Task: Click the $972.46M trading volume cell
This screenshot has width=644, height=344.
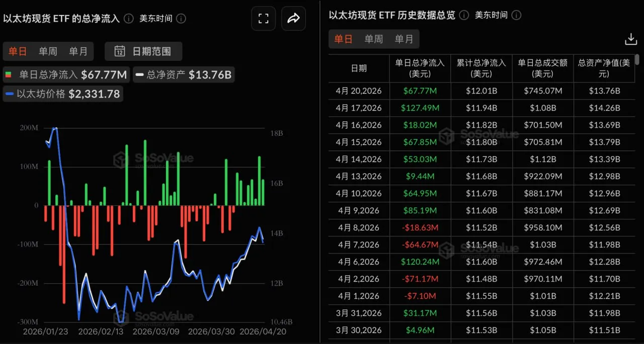Action: [543, 262]
